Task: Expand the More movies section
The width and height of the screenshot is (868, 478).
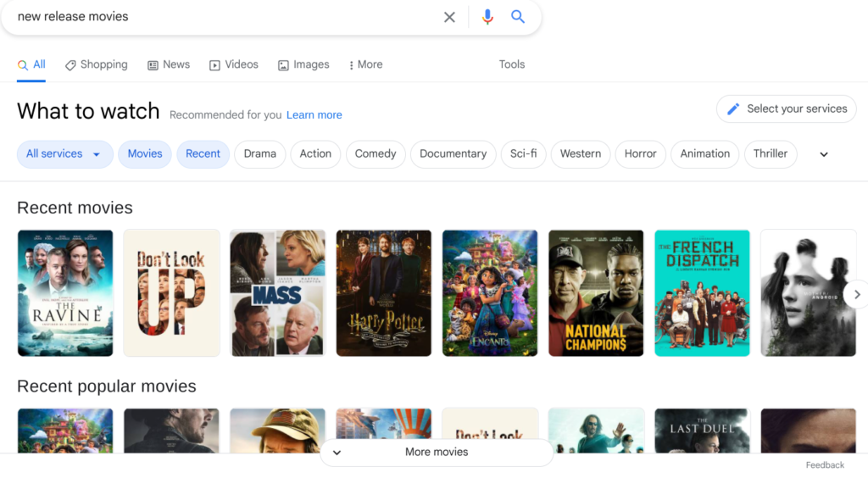Action: click(x=437, y=452)
